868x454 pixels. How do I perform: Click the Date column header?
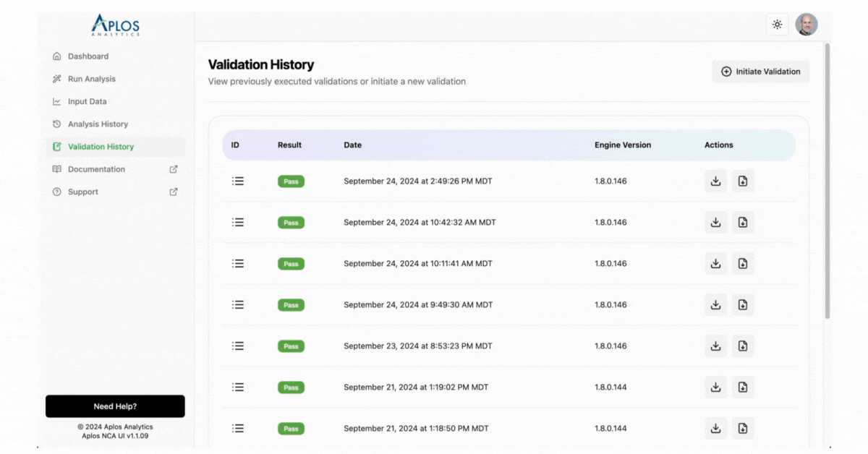352,145
